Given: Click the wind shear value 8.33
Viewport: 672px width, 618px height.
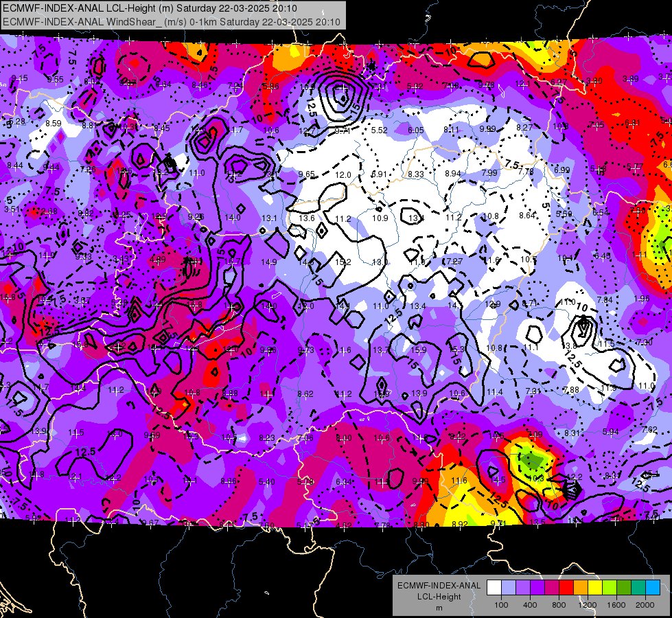Looking at the screenshot, I should [416, 174].
